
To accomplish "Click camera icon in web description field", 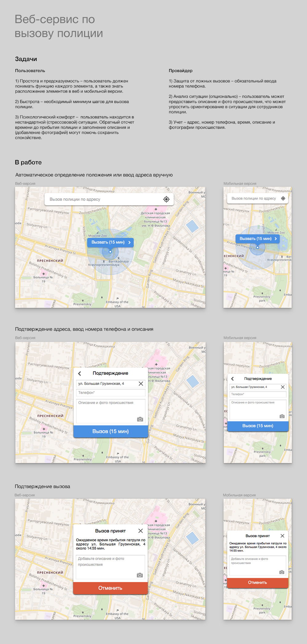I will click(x=140, y=419).
